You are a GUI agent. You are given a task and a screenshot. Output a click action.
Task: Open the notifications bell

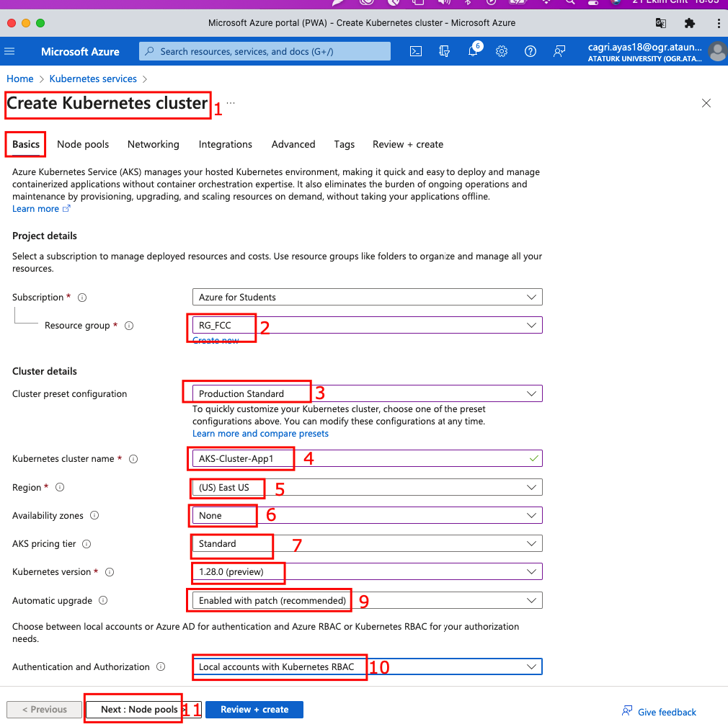tap(473, 51)
